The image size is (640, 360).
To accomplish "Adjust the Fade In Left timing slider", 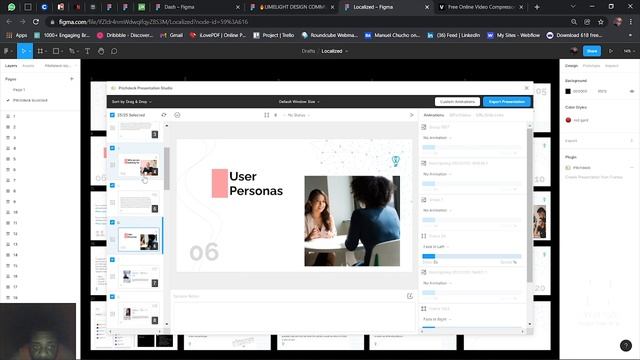I will pos(471,256).
